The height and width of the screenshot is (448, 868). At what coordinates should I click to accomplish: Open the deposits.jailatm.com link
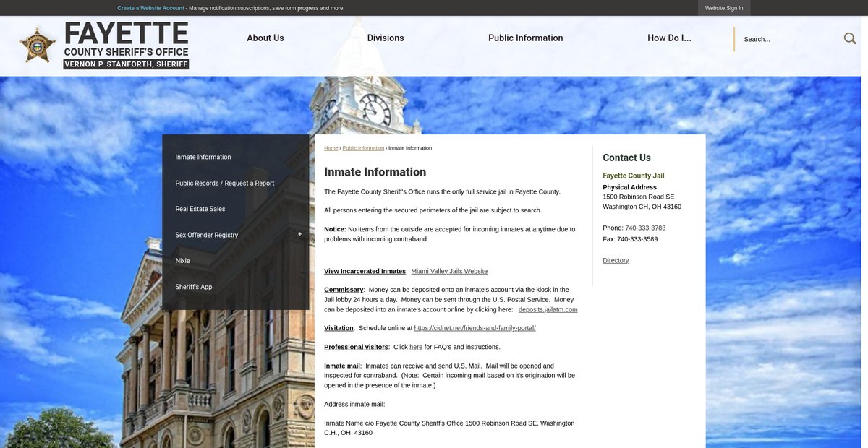click(x=548, y=309)
